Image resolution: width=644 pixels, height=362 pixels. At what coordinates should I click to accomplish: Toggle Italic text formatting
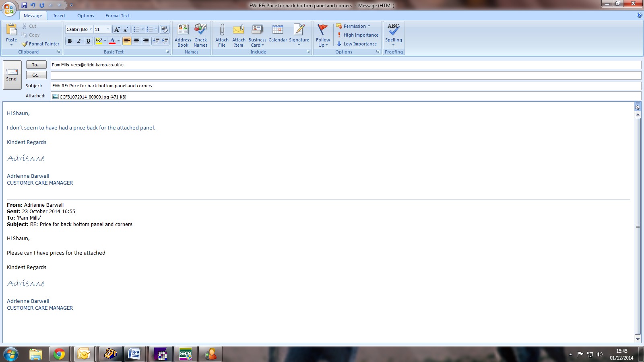pyautogui.click(x=79, y=41)
